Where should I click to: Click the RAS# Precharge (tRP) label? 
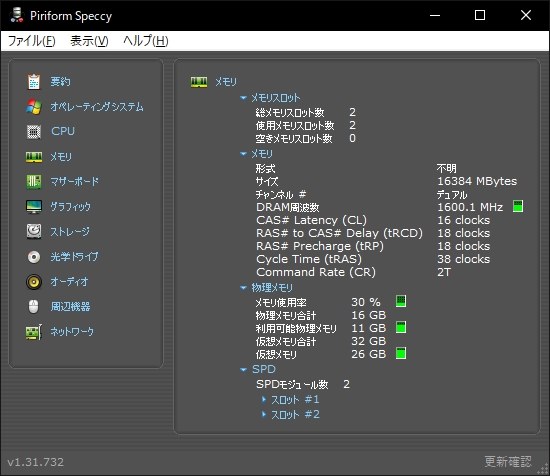click(x=320, y=246)
